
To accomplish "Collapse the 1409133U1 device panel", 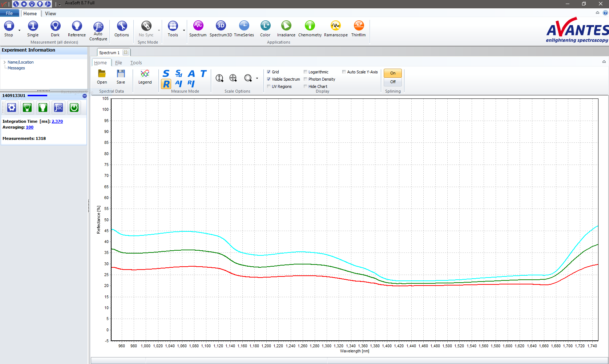I will 84,96.
